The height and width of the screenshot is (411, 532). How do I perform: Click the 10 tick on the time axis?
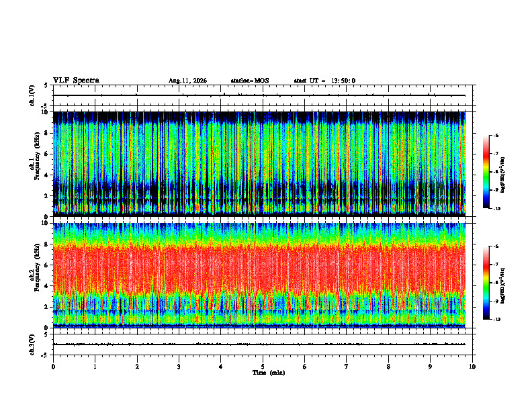pos(472,367)
